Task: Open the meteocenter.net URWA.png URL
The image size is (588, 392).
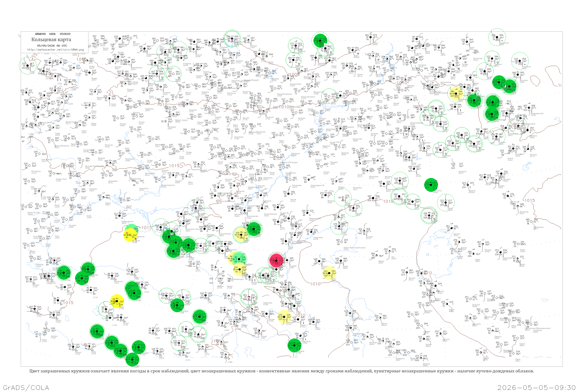Action: [x=55, y=50]
